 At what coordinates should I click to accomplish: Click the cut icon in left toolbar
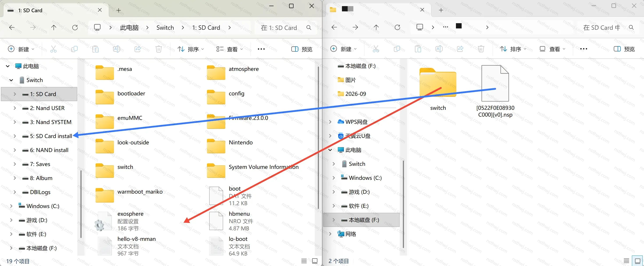pos(53,49)
